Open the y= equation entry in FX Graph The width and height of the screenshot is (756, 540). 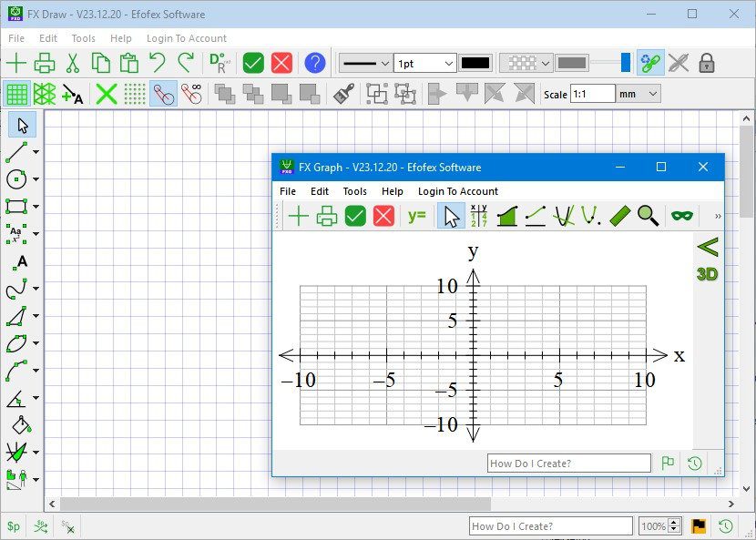(x=416, y=215)
